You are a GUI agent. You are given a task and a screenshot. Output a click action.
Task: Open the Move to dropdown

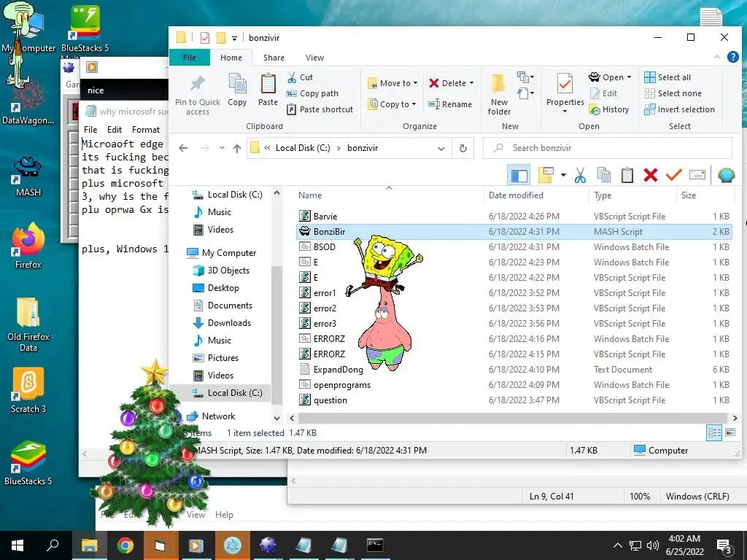pos(392,83)
